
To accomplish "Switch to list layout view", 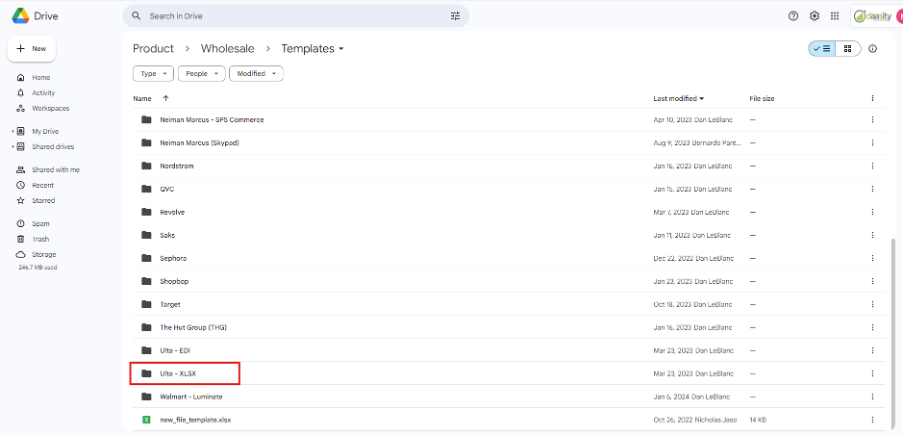I will coord(821,48).
